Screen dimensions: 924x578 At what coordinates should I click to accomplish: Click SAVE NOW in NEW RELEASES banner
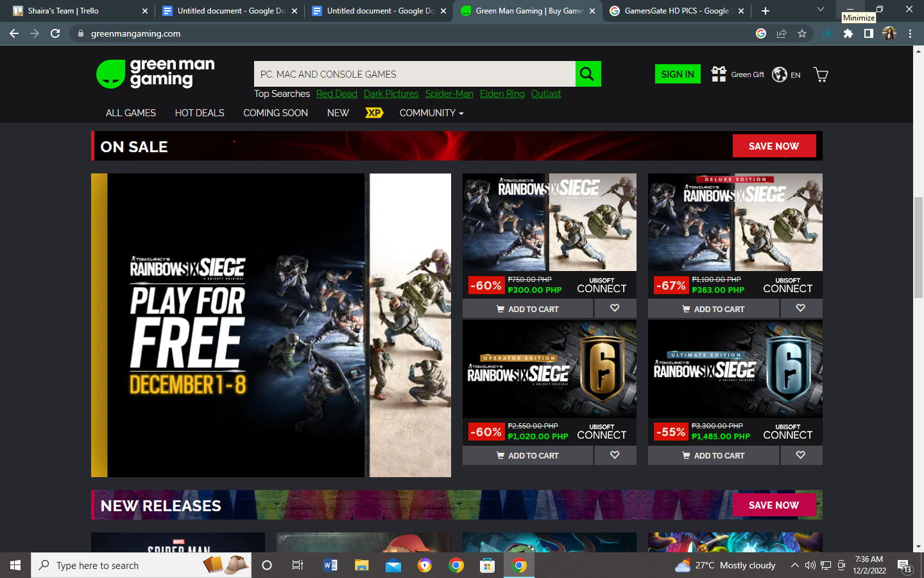[x=774, y=505]
